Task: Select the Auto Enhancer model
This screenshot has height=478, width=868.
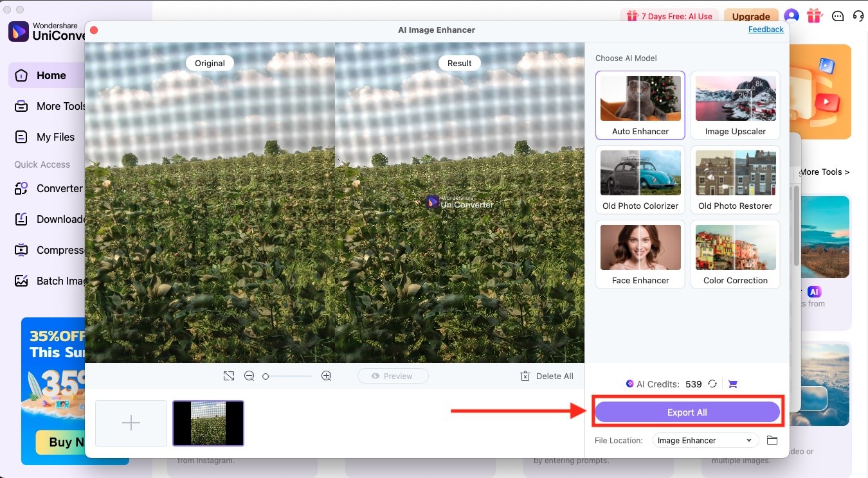Action: pyautogui.click(x=640, y=105)
